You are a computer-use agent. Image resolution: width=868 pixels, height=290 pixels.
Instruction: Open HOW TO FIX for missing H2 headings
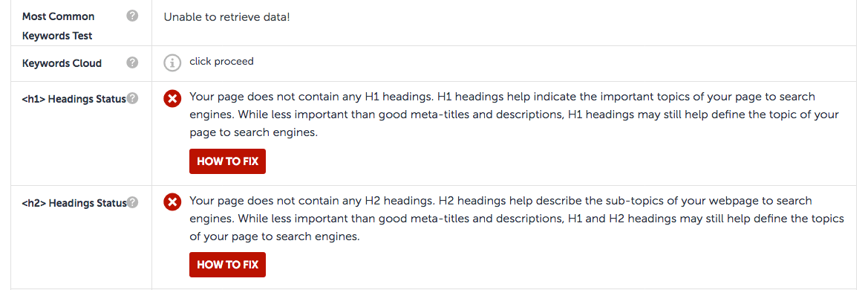pyautogui.click(x=227, y=265)
